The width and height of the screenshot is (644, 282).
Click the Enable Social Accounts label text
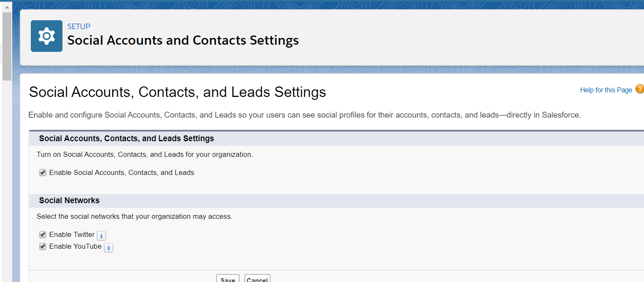[122, 172]
